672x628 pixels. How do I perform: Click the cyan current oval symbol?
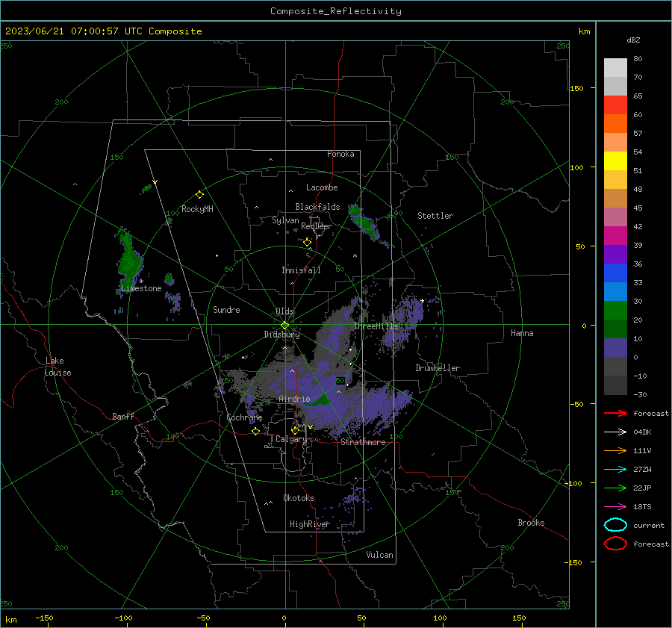615,525
